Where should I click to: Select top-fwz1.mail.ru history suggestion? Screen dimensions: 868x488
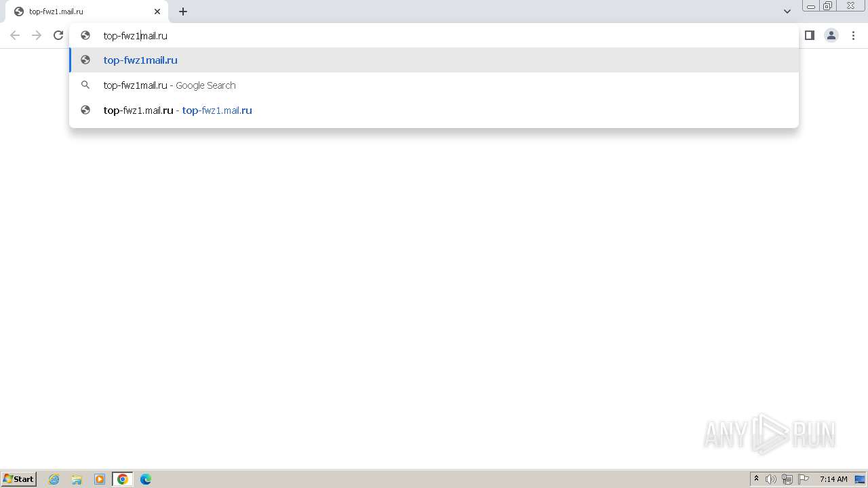[434, 110]
